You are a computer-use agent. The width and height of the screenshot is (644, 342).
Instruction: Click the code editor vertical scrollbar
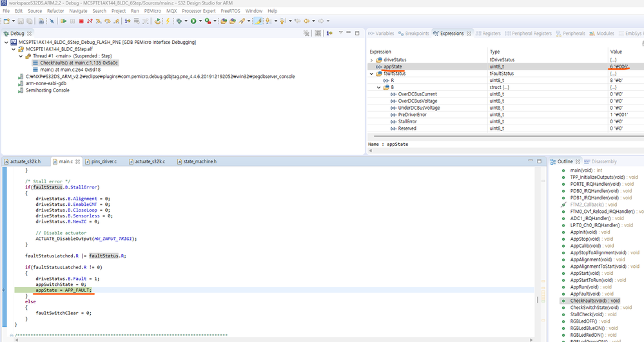538,299
